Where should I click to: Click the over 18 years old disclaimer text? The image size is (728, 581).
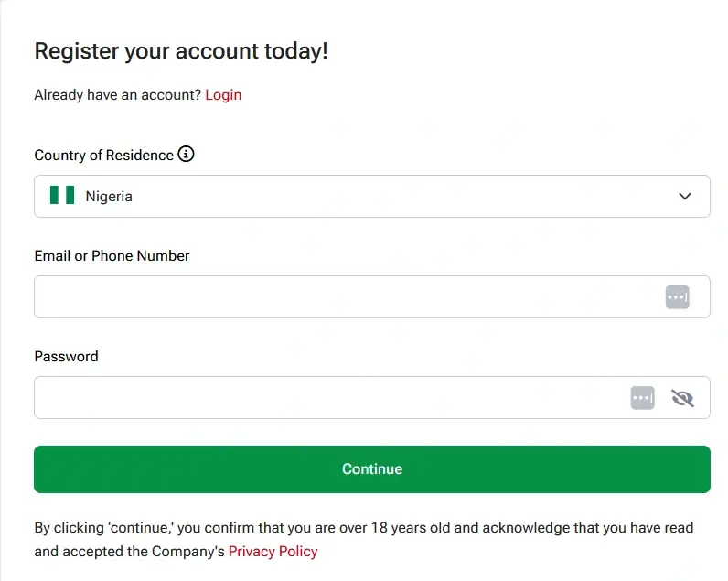[x=363, y=528]
